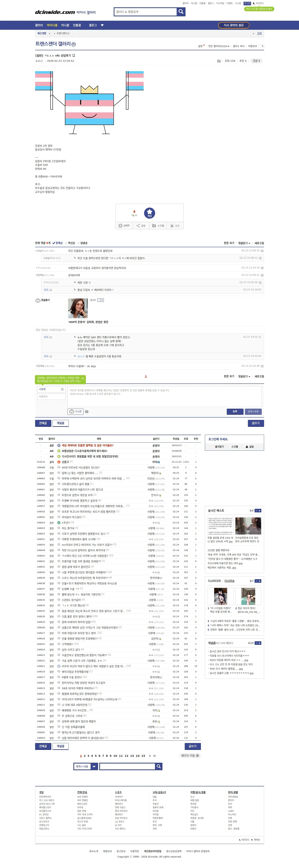
Task: Select 최신순 comment sort option
Action: point(70,243)
